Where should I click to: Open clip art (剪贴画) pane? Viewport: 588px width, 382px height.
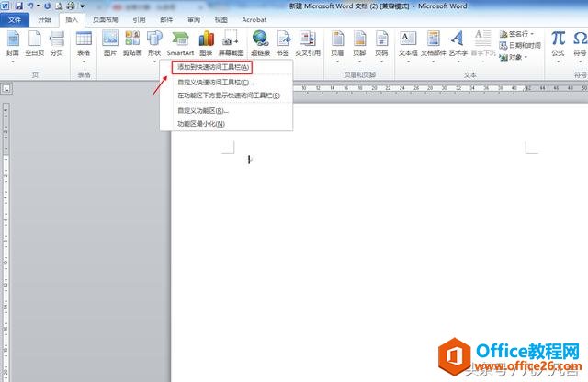point(132,43)
